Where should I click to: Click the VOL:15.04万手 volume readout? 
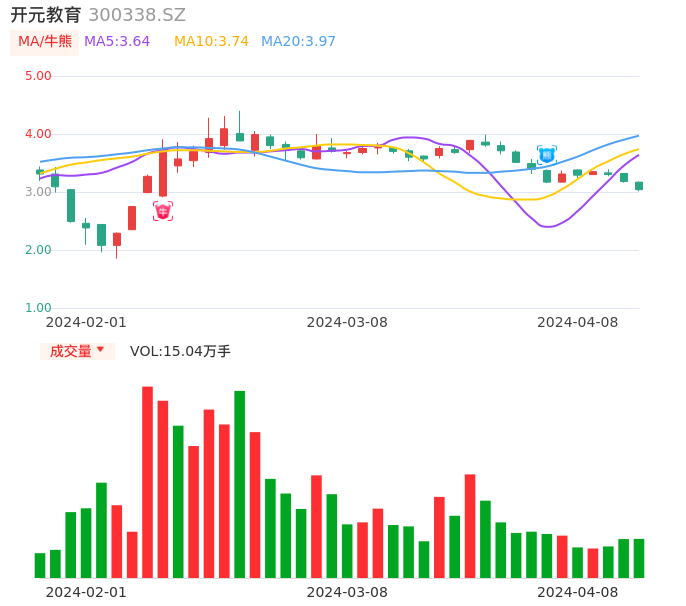click(180, 351)
